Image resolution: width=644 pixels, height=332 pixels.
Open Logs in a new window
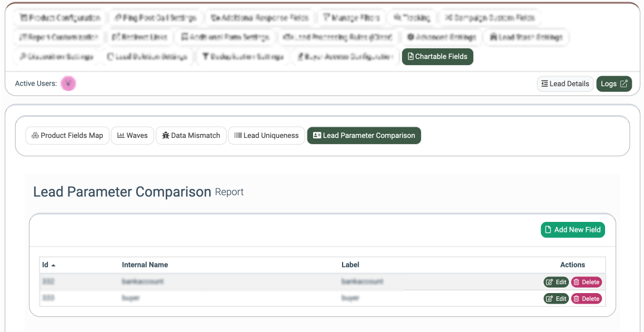tap(614, 84)
